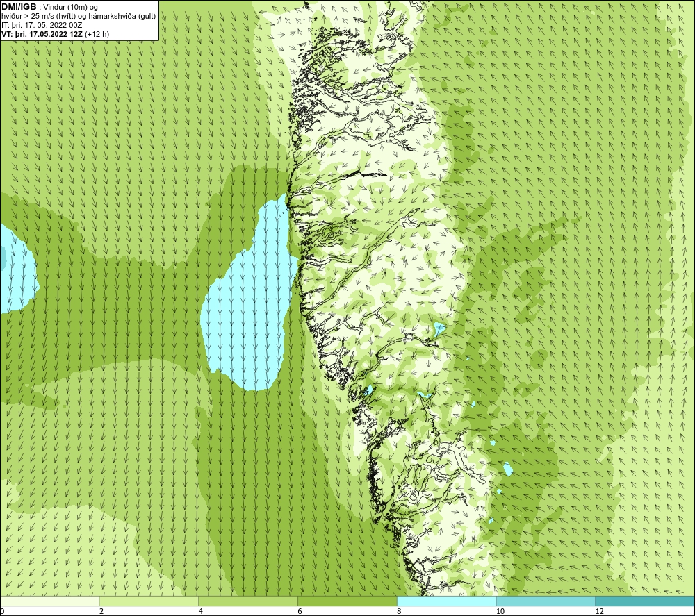This screenshot has height=616, width=695.
Task: Click the colorbar label '6'
Action: pyautogui.click(x=300, y=611)
